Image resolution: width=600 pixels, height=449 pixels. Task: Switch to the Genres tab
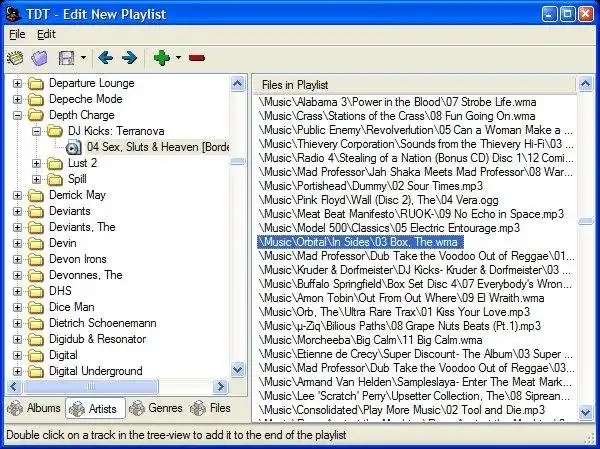156,408
